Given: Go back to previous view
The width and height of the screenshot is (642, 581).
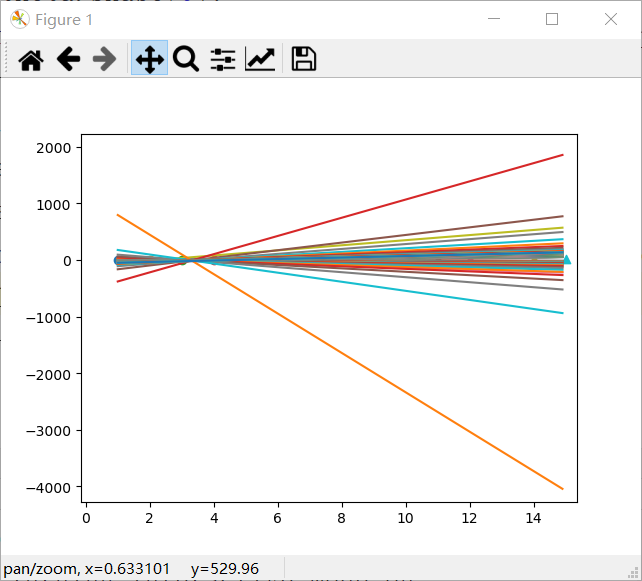Looking at the screenshot, I should click(68, 60).
